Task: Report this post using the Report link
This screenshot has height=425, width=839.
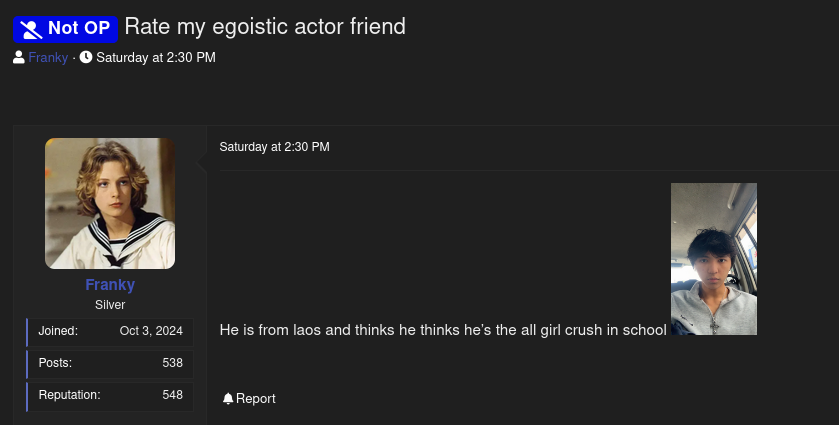Action: click(x=256, y=399)
